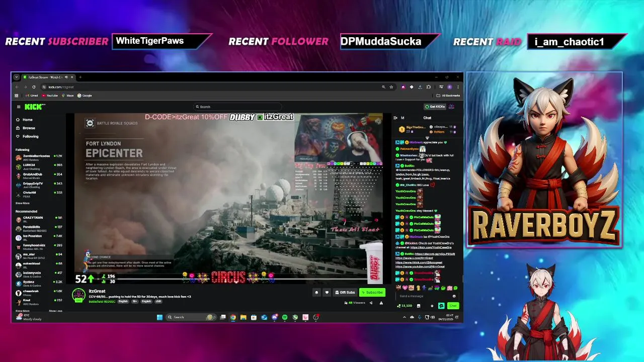Open GrubAndDub channel in sidebar
The height and width of the screenshot is (362, 644).
tap(39, 175)
